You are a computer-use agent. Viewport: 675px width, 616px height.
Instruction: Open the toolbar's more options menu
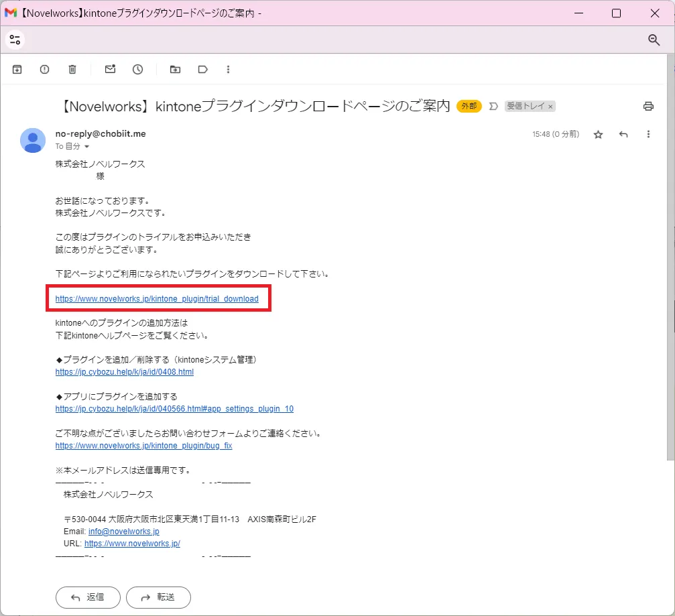tap(228, 69)
